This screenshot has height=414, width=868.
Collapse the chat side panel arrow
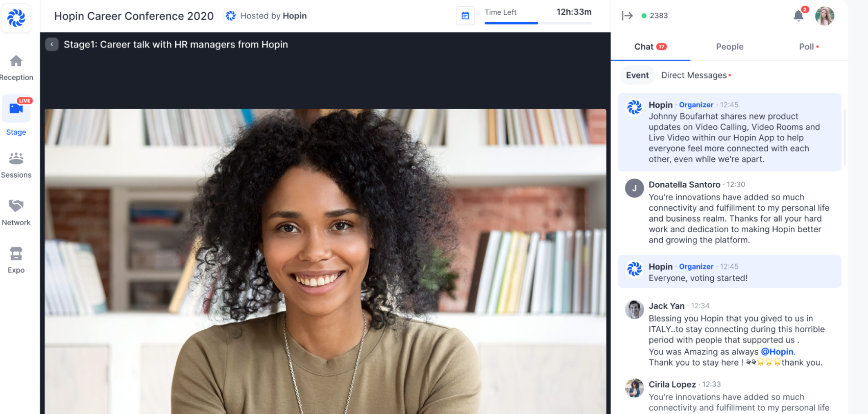tap(627, 16)
